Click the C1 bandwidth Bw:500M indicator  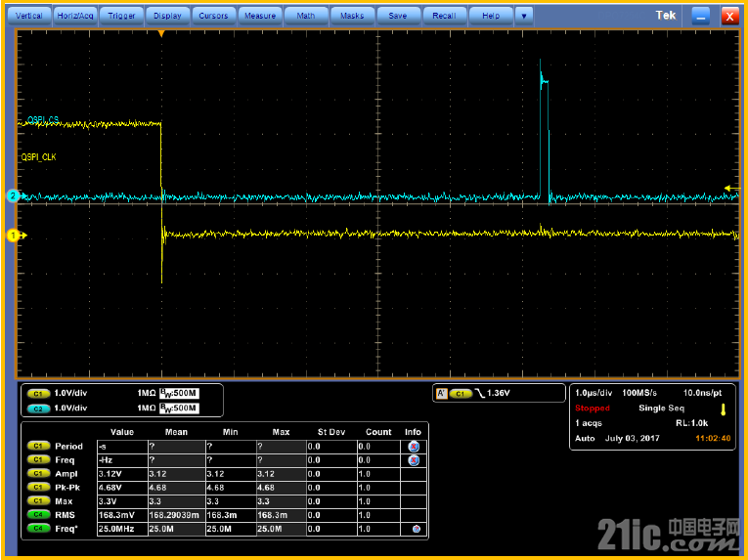coord(179,393)
